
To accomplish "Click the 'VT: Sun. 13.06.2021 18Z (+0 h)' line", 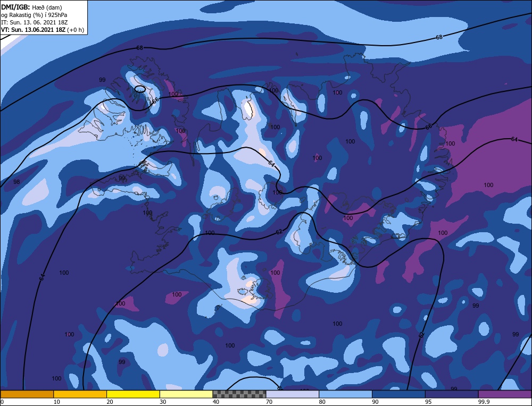I will point(43,30).
